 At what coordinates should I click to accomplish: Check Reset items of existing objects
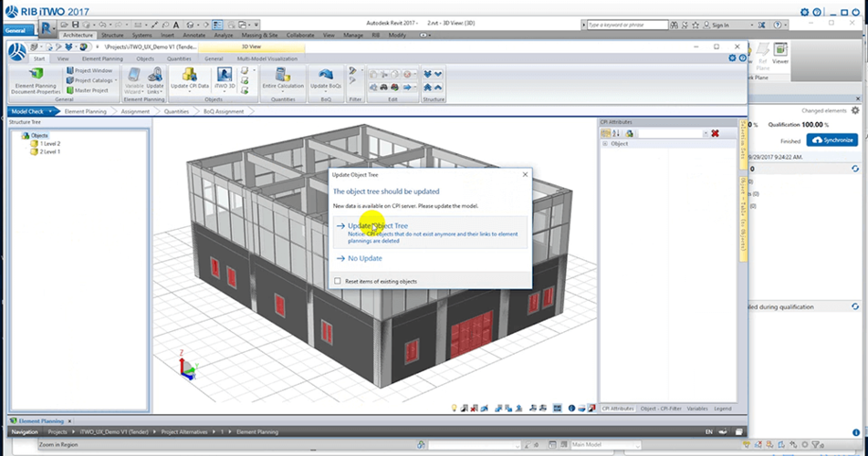pyautogui.click(x=339, y=281)
